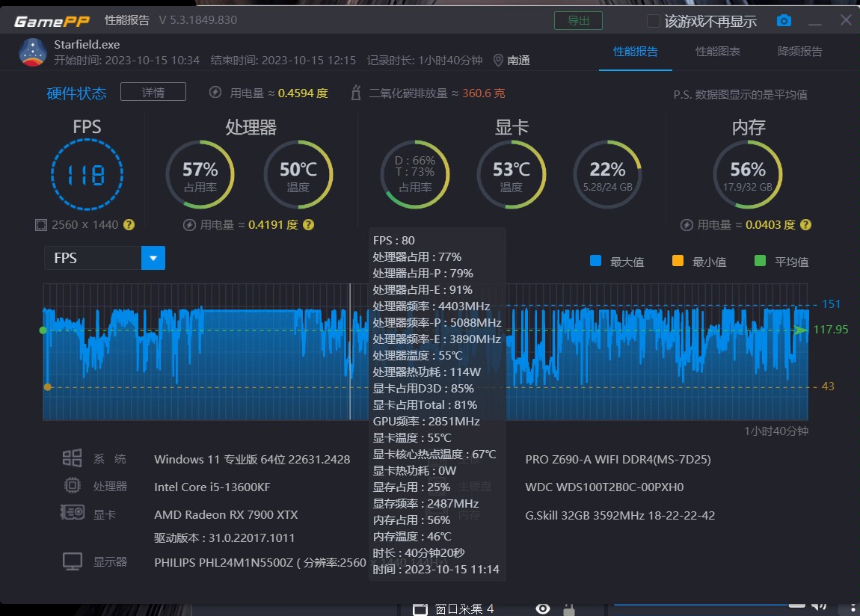Toggle the eye visibility icon for 窗口采集 4
This screenshot has width=860, height=616.
click(x=542, y=609)
